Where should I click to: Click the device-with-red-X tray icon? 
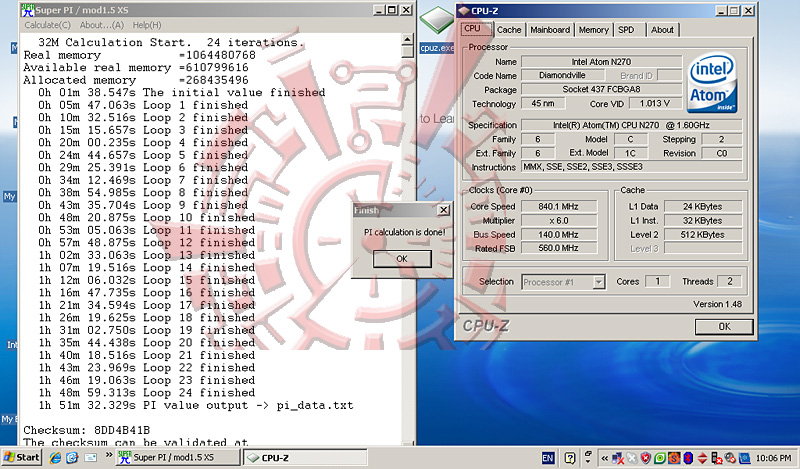tap(716, 458)
